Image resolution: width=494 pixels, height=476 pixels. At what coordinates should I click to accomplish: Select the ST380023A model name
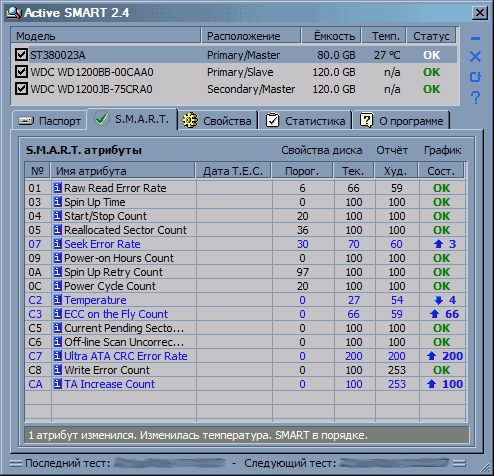point(58,55)
